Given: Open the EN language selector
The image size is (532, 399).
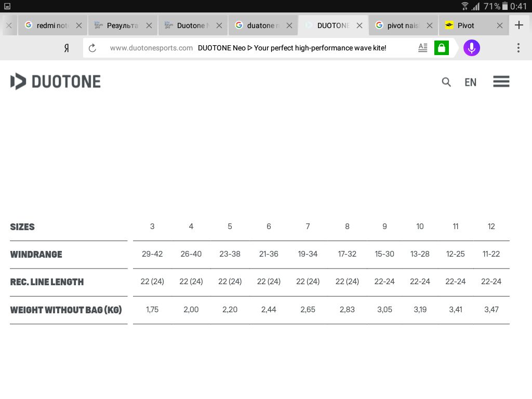Looking at the screenshot, I should click(470, 82).
